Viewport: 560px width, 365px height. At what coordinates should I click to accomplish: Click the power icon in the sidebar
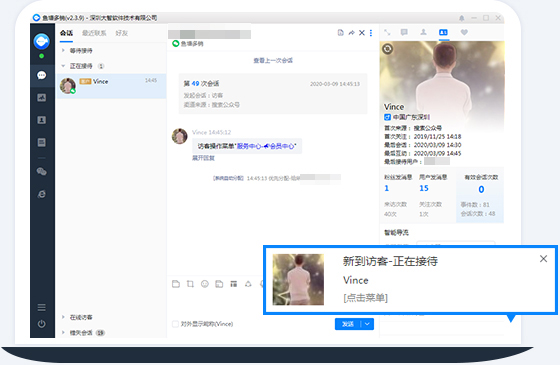tap(41, 324)
